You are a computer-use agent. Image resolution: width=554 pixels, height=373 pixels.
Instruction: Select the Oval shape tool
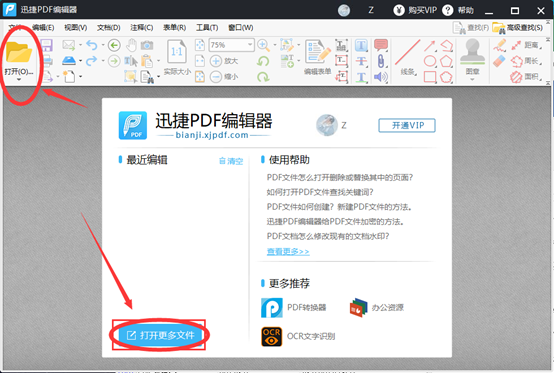coord(430,61)
